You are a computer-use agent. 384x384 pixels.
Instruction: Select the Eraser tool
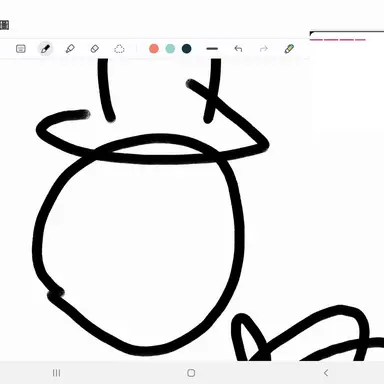pyautogui.click(x=95, y=49)
